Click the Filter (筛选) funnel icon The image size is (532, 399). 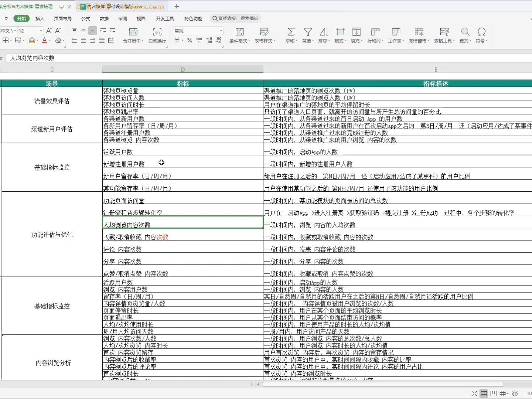(x=308, y=32)
